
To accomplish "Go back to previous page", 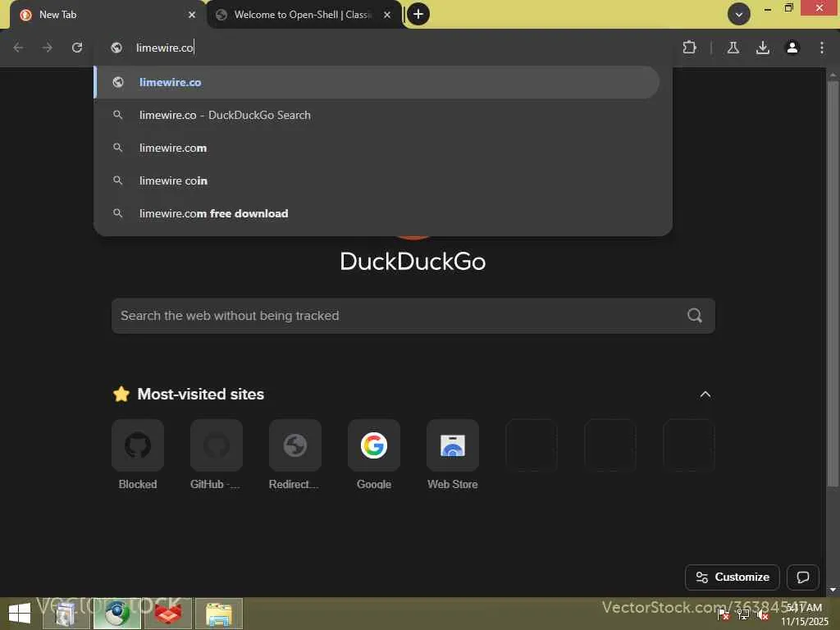I will tap(18, 48).
